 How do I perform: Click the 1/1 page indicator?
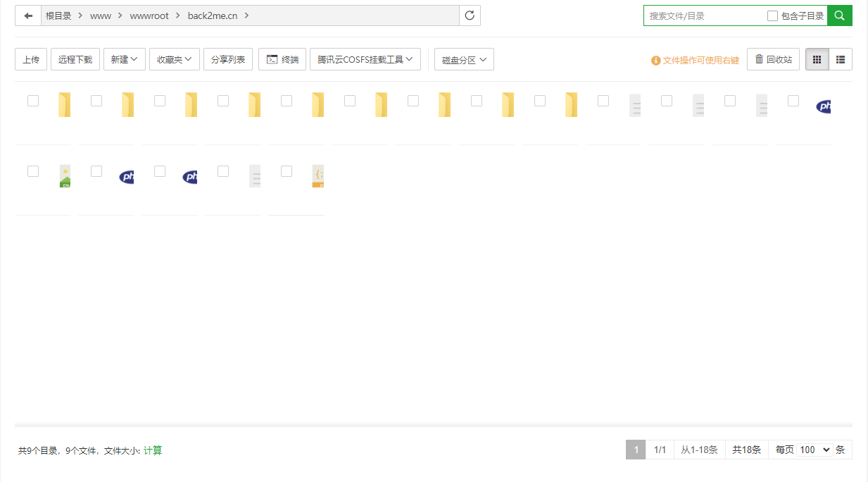[660, 450]
